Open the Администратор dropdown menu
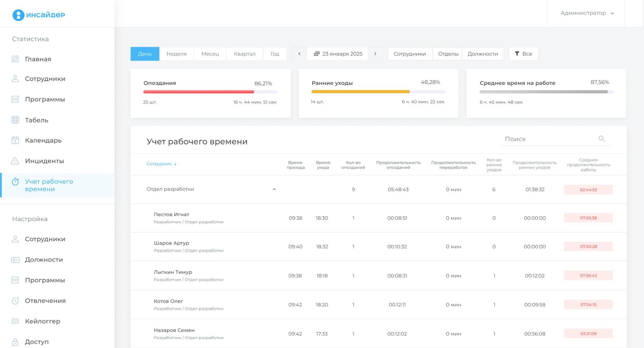 [587, 13]
